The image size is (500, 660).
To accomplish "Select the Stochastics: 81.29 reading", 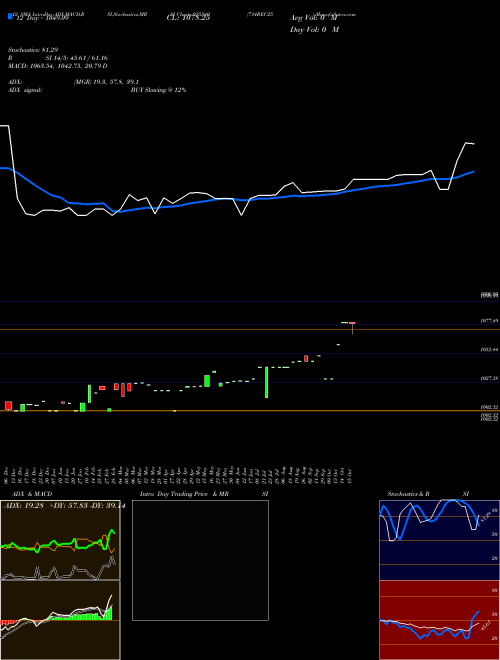I will [33, 50].
